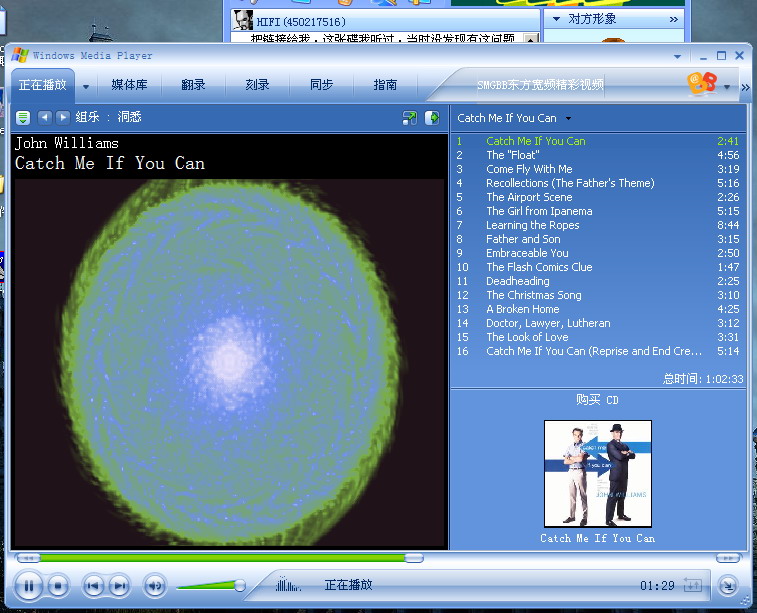Click the rewind button on seek bar
The width and height of the screenshot is (757, 613).
point(28,558)
